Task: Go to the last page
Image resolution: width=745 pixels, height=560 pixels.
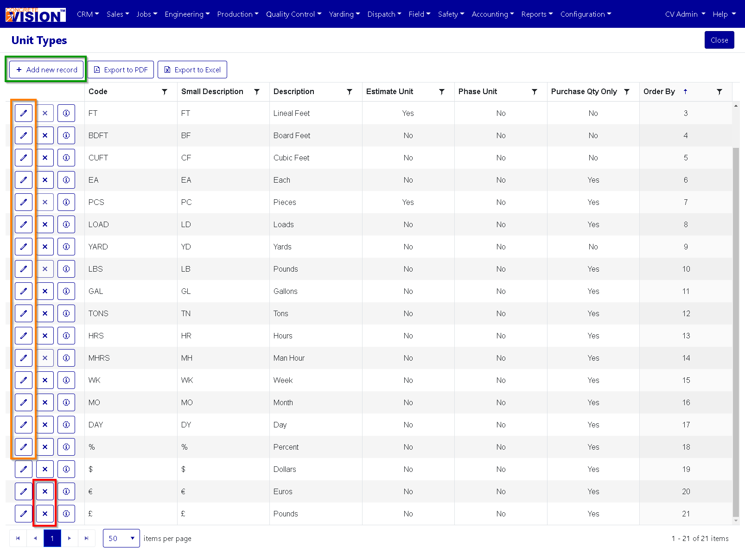Action: point(87,538)
